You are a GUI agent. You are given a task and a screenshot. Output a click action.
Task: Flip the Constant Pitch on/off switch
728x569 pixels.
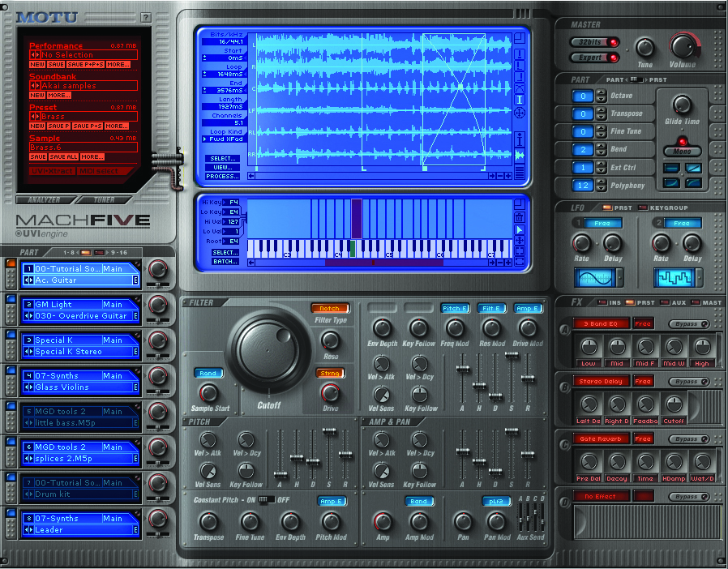267,499
